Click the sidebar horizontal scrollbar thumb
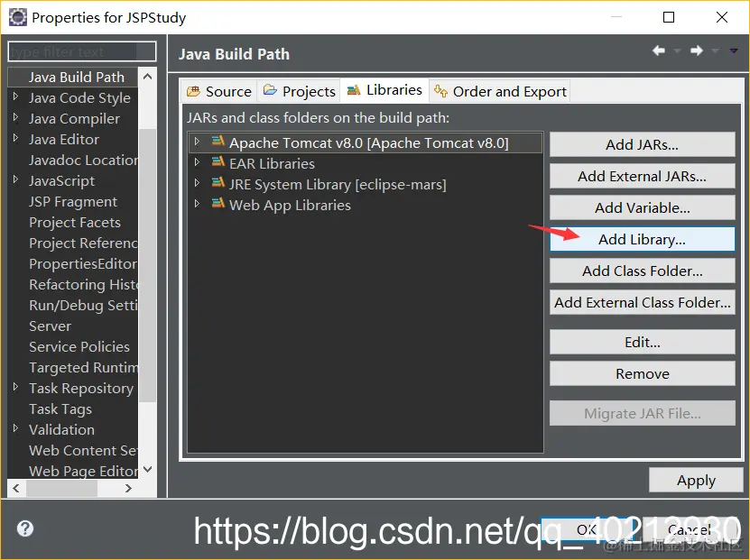Image resolution: width=750 pixels, height=560 pixels. [x=61, y=488]
